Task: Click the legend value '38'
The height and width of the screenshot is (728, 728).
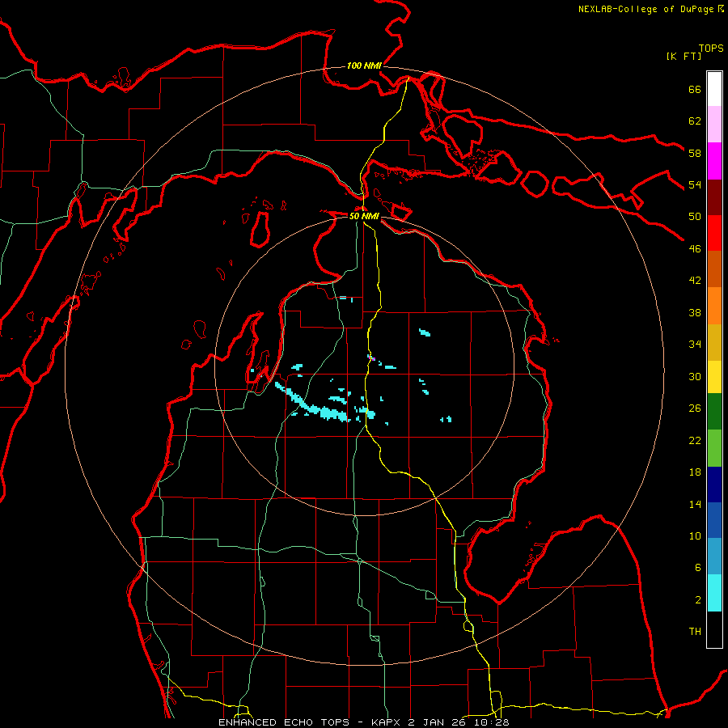Action: pos(695,313)
